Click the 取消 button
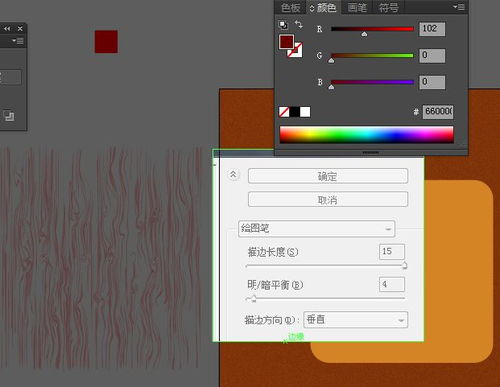 [x=328, y=200]
